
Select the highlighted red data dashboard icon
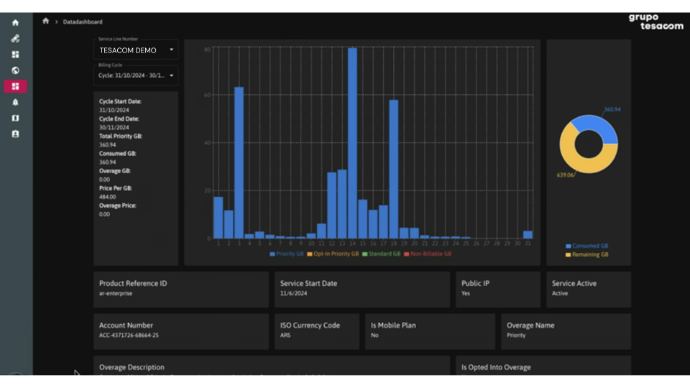[15, 86]
